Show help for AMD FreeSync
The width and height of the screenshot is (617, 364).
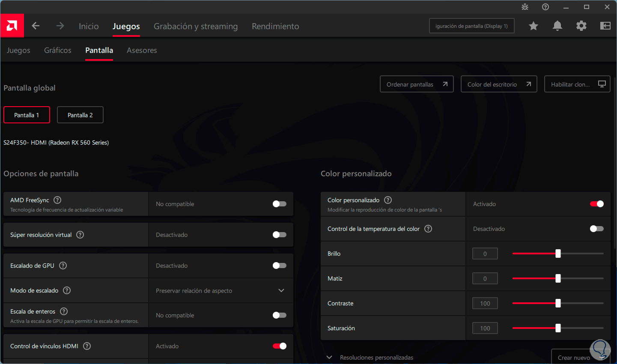pyautogui.click(x=57, y=200)
